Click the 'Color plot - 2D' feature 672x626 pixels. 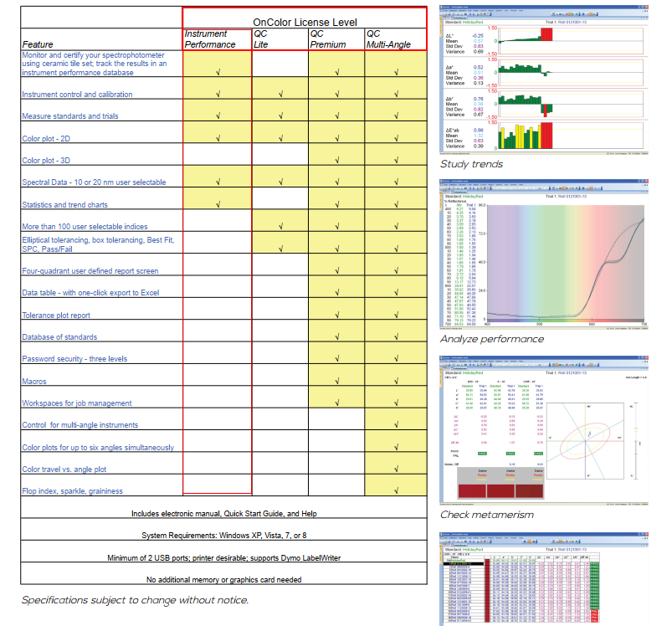pos(46,139)
